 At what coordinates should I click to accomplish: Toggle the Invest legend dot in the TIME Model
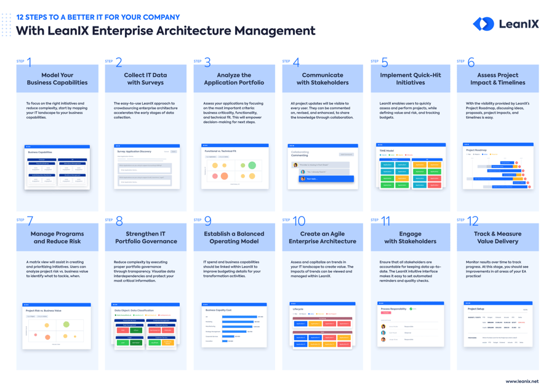coord(380,155)
